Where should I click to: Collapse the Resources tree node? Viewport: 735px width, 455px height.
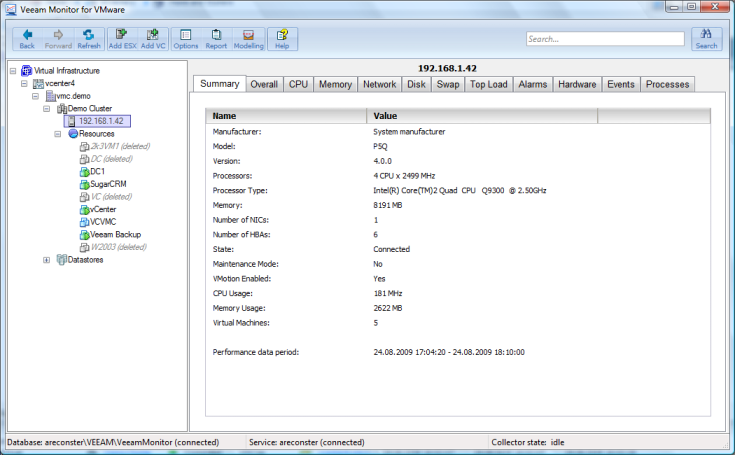(59, 133)
